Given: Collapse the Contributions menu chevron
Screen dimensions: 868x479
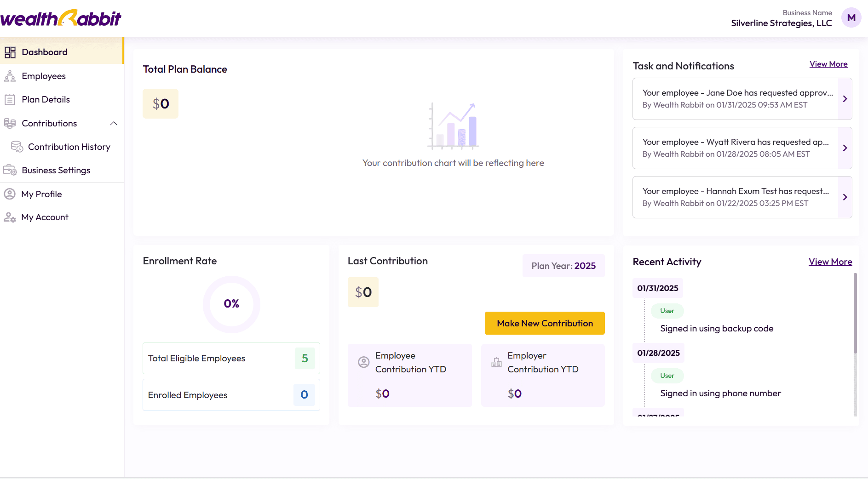Looking at the screenshot, I should pos(114,123).
